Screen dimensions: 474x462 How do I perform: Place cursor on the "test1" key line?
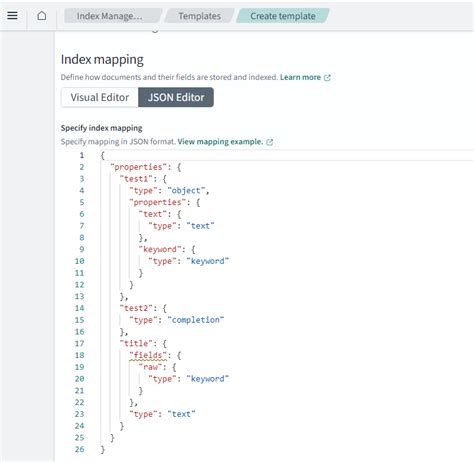pos(136,179)
